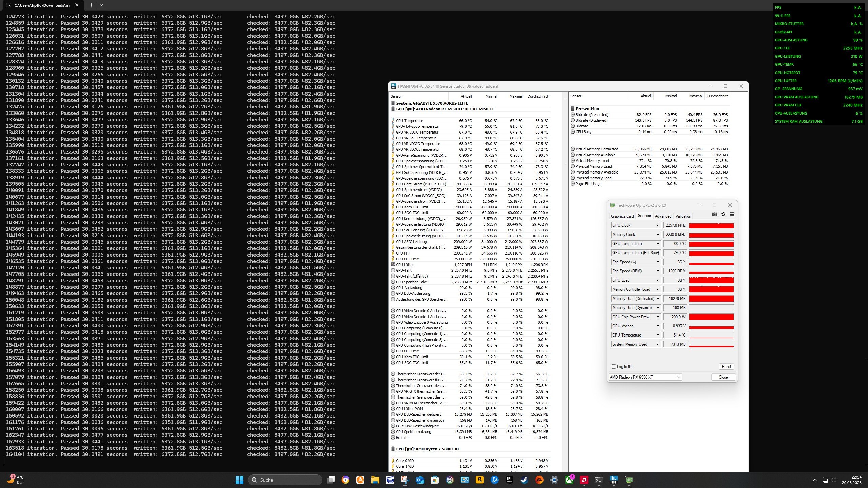Open the AMD Radeon RX 6950 XT selector
Image resolution: width=868 pixels, height=488 pixels.
645,377
